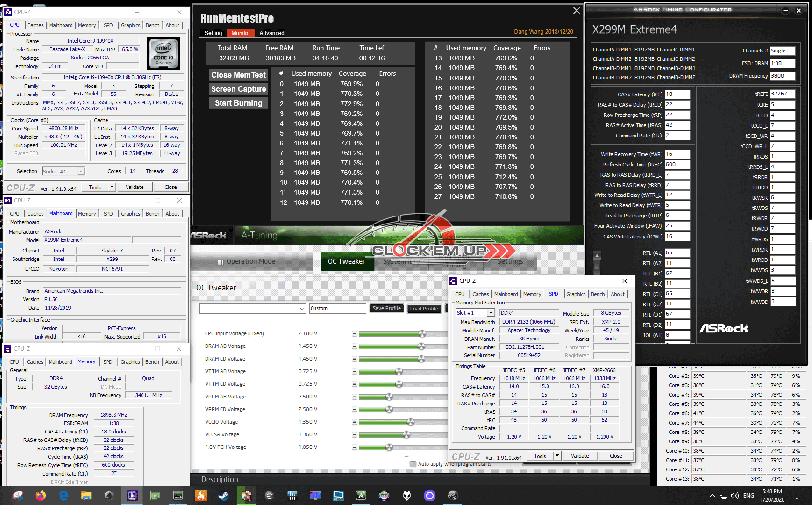The image size is (812, 505).
Task: Open the CPU-Z taskbar icon
Action: coord(132,496)
